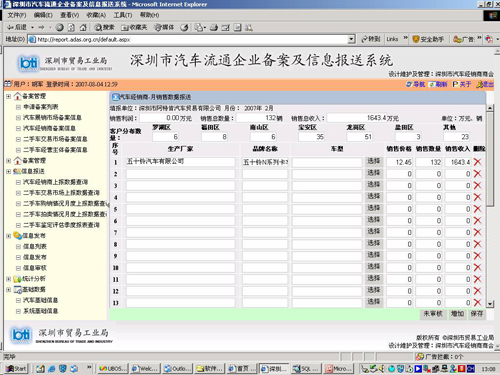Delete row 8 with red X

pyautogui.click(x=478, y=244)
